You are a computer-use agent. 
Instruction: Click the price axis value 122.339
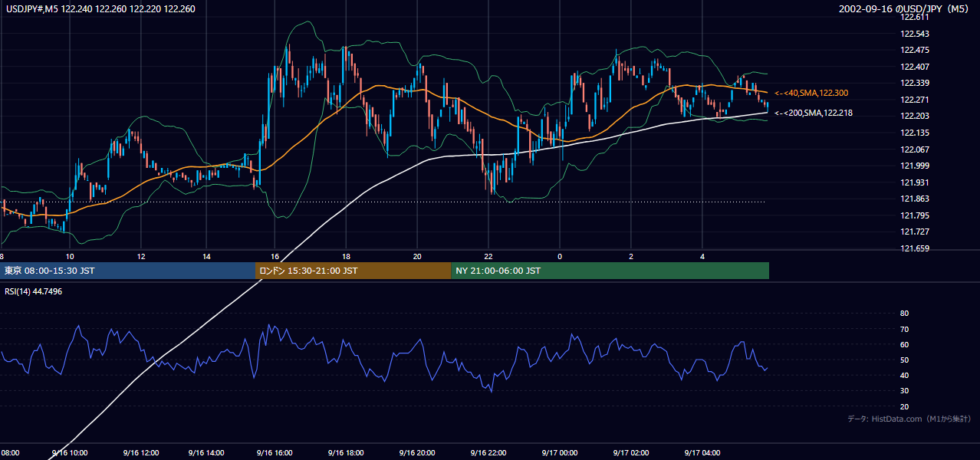(x=914, y=84)
